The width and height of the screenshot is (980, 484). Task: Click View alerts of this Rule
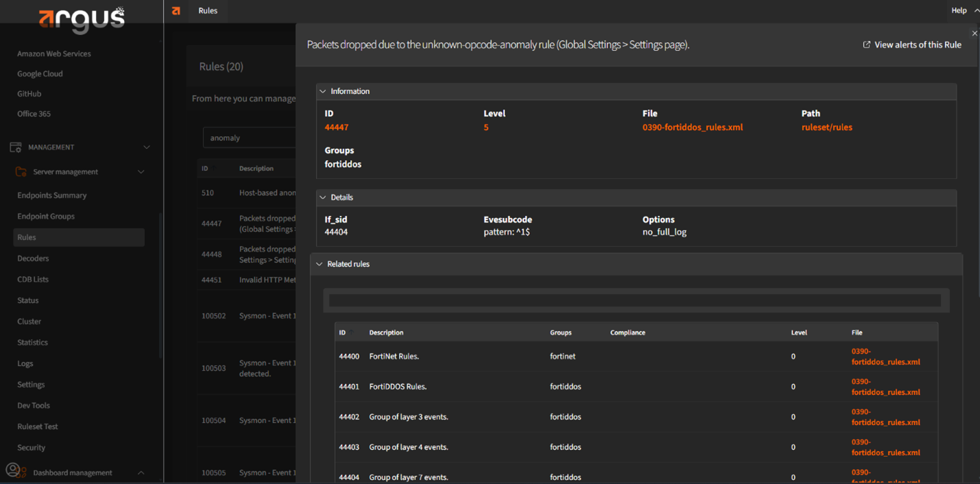[917, 45]
